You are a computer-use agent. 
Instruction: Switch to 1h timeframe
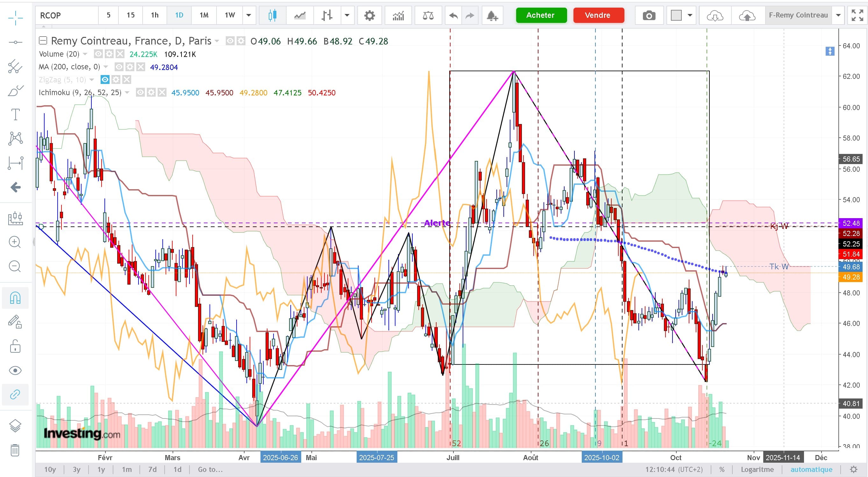[x=155, y=15]
